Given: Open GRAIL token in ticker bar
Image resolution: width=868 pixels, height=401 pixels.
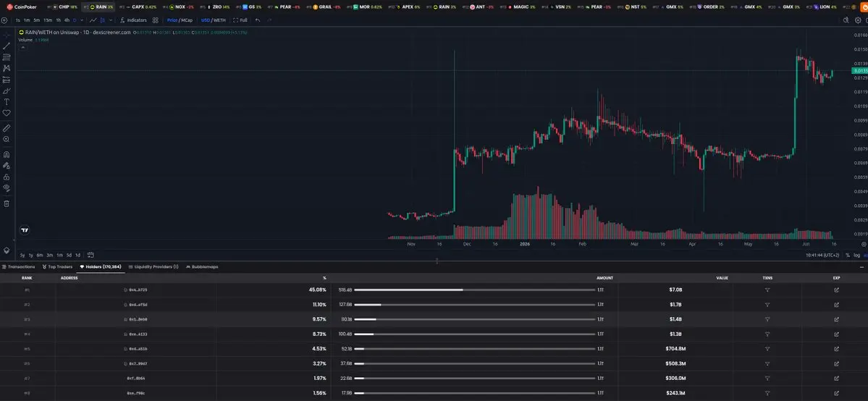Looking at the screenshot, I should (x=323, y=7).
